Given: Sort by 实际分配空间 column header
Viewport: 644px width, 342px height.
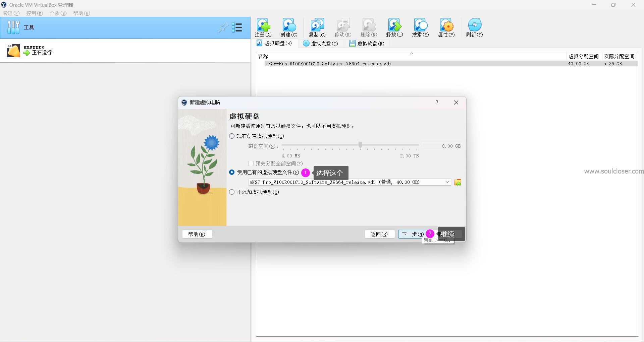Looking at the screenshot, I should tap(619, 56).
